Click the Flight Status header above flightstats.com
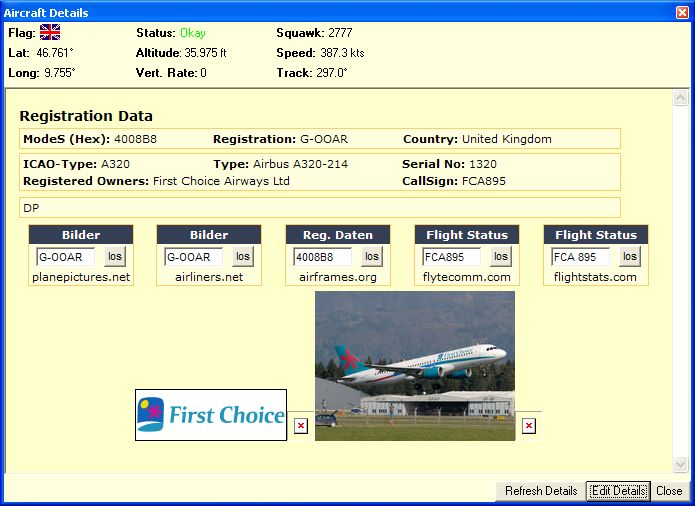695x506 pixels. [596, 235]
